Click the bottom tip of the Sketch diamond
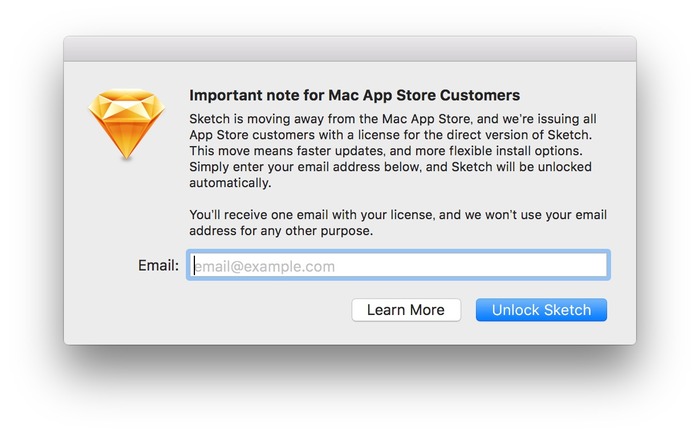The width and height of the screenshot is (700, 436). point(126,154)
